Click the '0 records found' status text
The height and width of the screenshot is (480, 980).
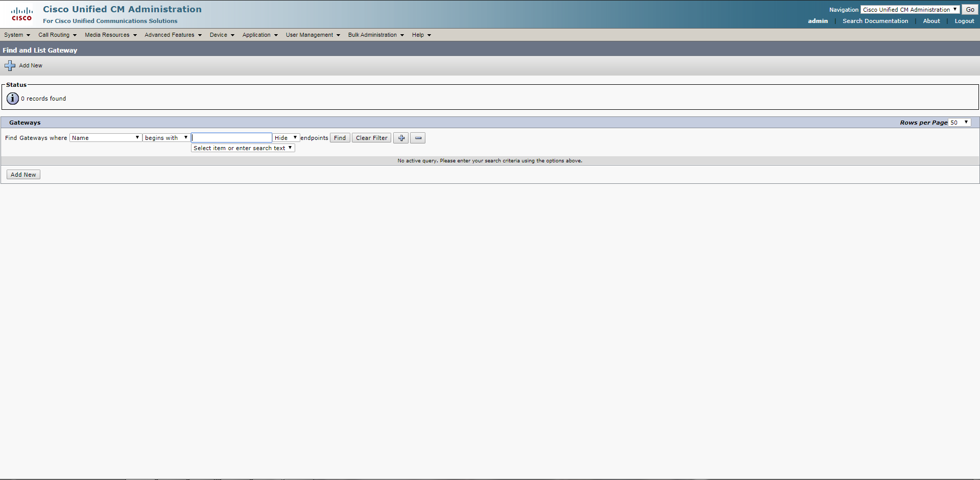click(x=43, y=99)
